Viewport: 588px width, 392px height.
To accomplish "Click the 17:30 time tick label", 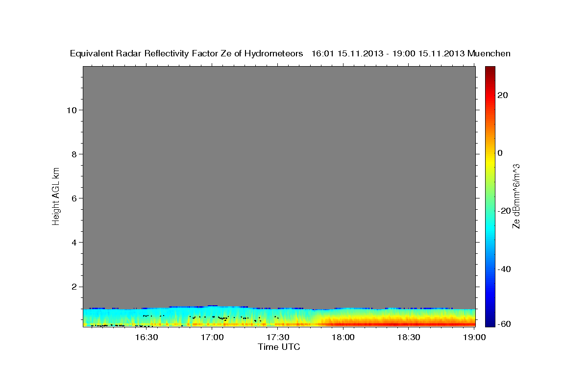I will (278, 337).
